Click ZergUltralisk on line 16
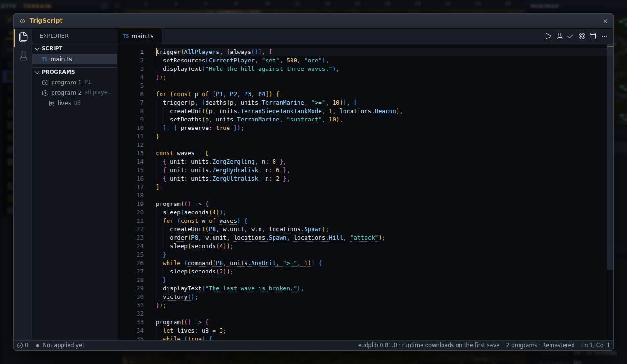The width and height of the screenshot is (627, 364). coord(235,179)
